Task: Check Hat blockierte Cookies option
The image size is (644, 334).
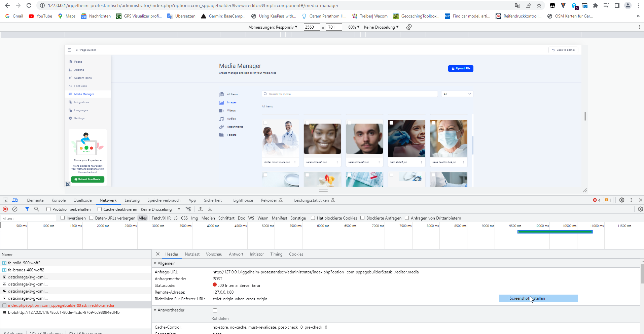Action: point(313,218)
